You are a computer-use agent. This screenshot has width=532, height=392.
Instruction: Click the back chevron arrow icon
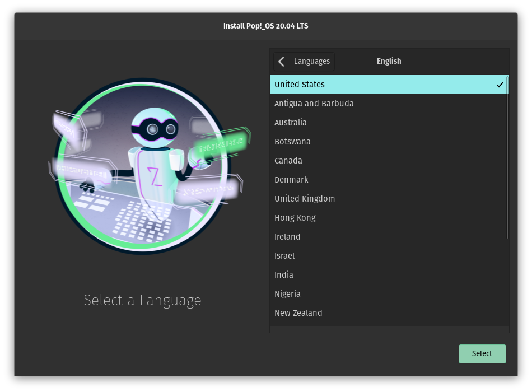click(x=281, y=62)
